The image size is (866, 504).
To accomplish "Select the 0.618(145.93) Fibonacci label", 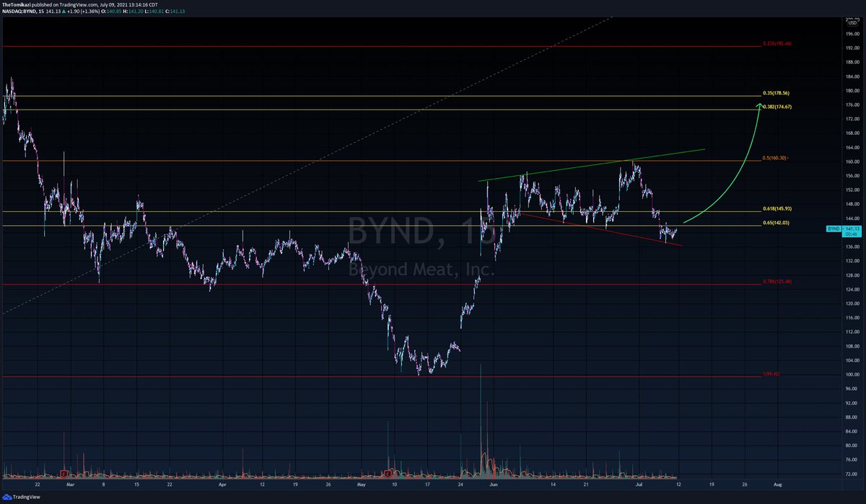I will (778, 208).
